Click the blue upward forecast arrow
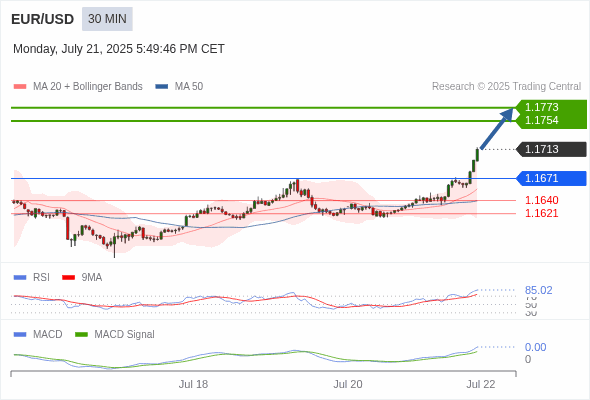 [497, 129]
